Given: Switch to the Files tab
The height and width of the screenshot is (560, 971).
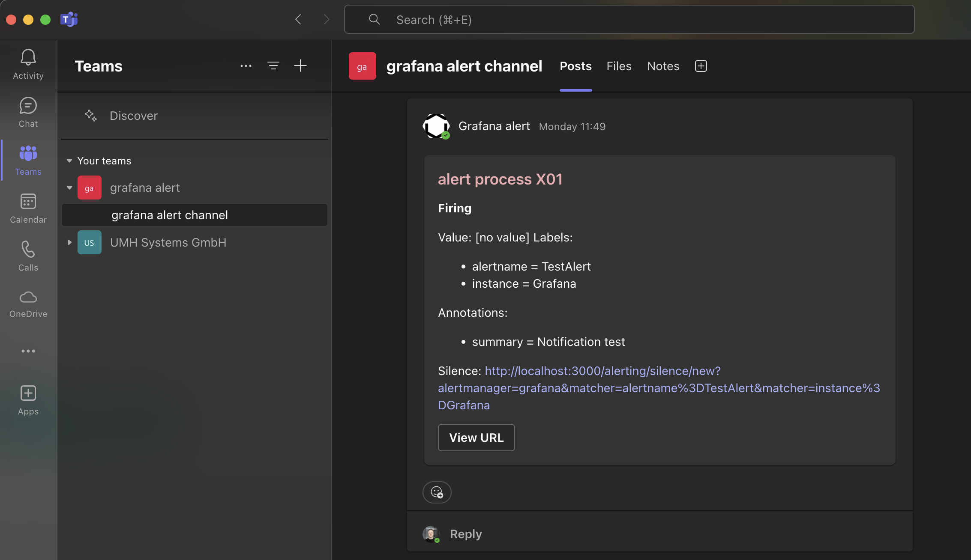Looking at the screenshot, I should pos(619,66).
